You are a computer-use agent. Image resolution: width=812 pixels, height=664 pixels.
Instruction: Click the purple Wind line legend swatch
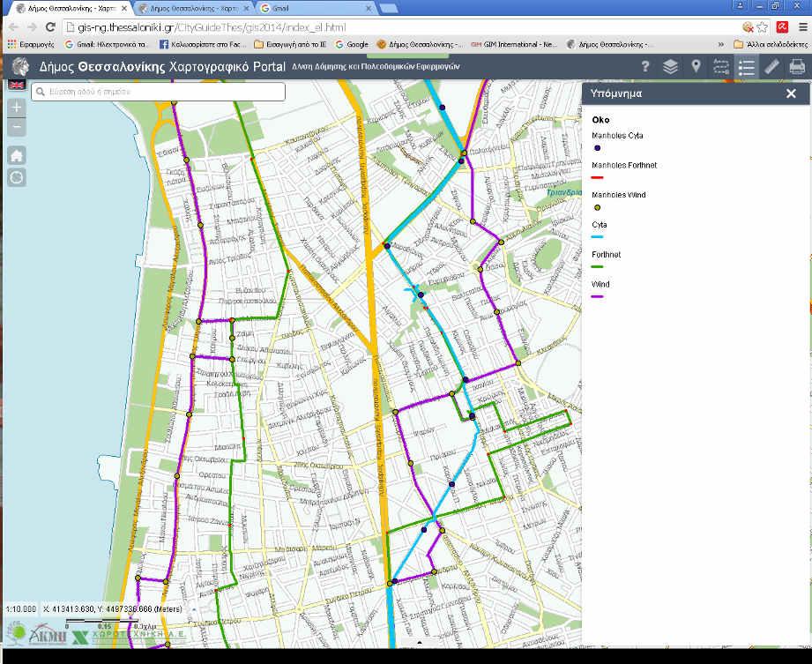click(x=597, y=297)
